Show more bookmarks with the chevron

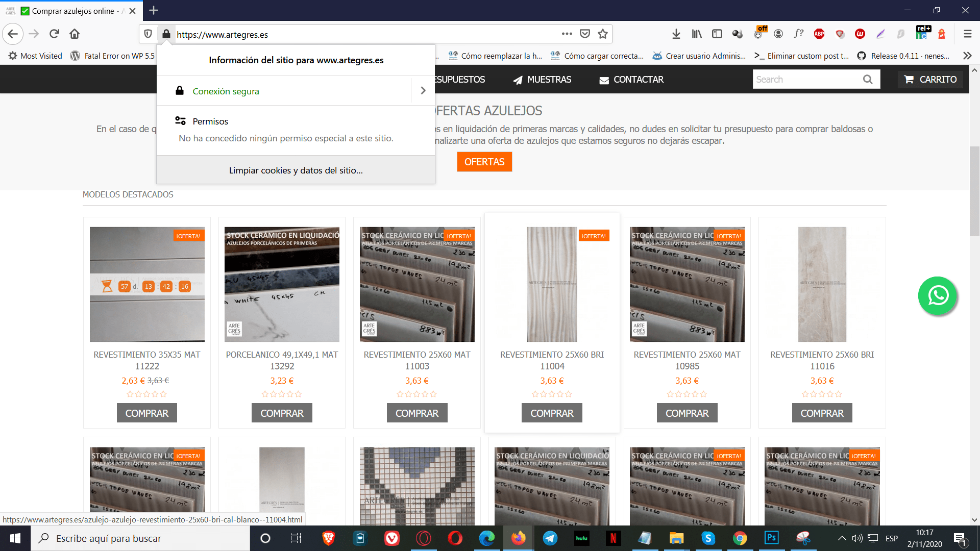click(967, 56)
